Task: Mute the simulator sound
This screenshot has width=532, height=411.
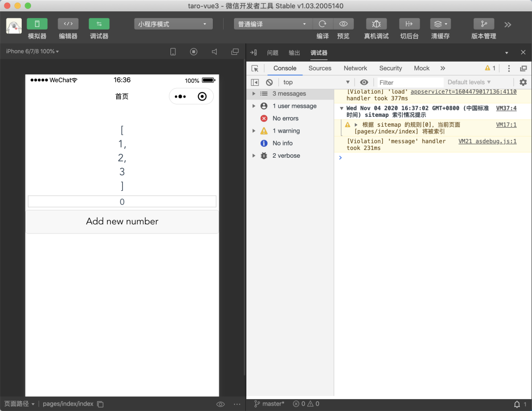Action: (214, 52)
